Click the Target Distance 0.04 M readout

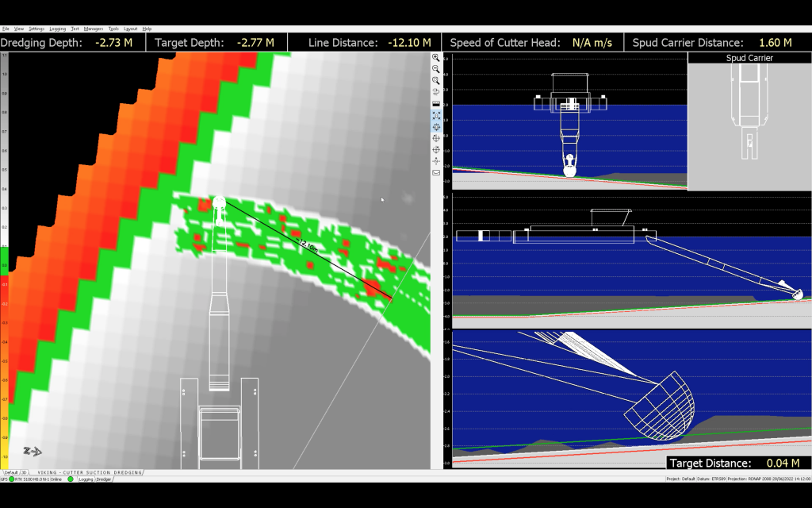[738, 463]
